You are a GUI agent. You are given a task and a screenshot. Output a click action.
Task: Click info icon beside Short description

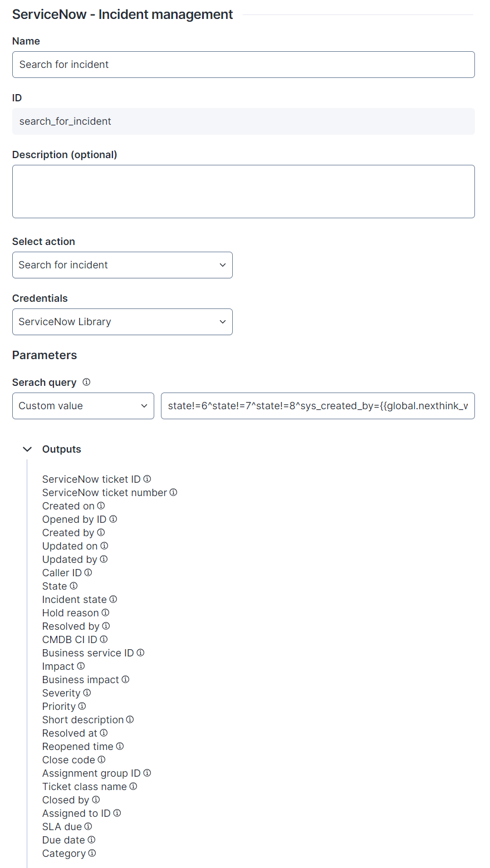coord(130,719)
